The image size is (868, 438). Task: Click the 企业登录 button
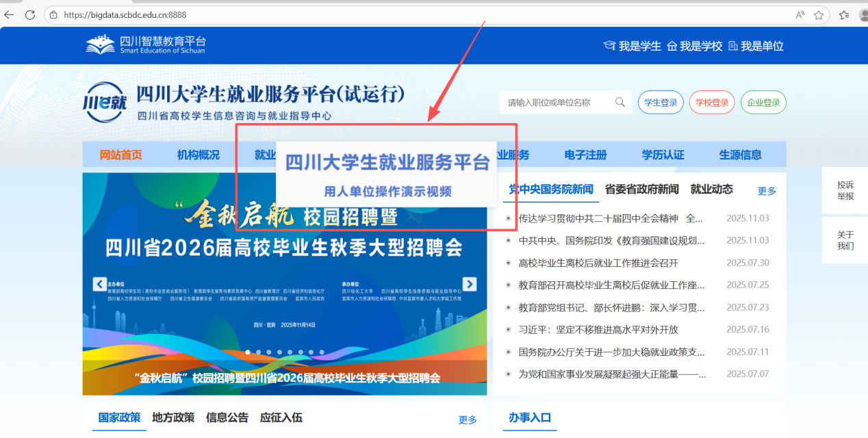pyautogui.click(x=763, y=103)
